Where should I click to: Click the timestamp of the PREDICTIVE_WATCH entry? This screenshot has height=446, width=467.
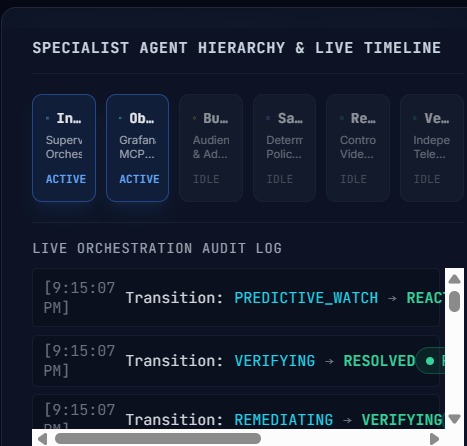[79, 297]
